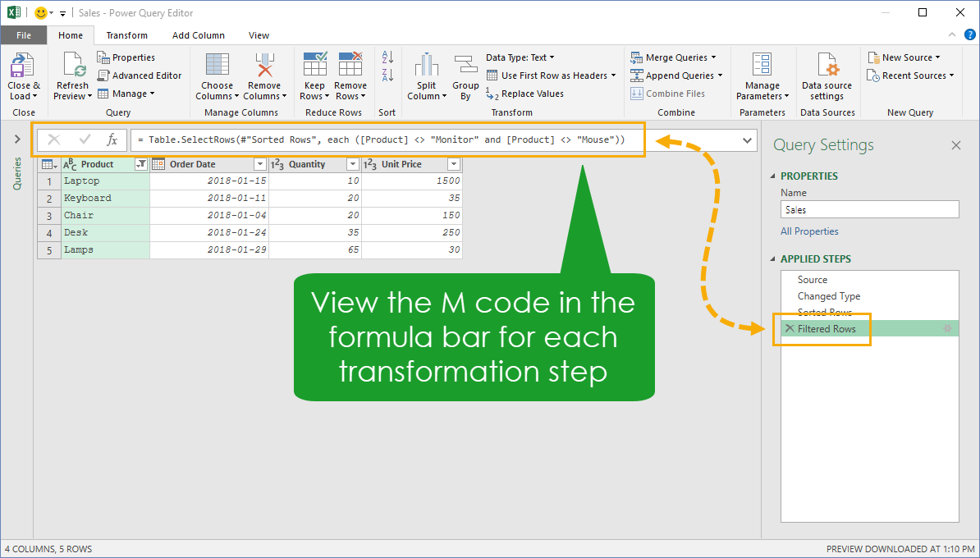
Task: Open query Properties
Action: pyautogui.click(x=126, y=57)
